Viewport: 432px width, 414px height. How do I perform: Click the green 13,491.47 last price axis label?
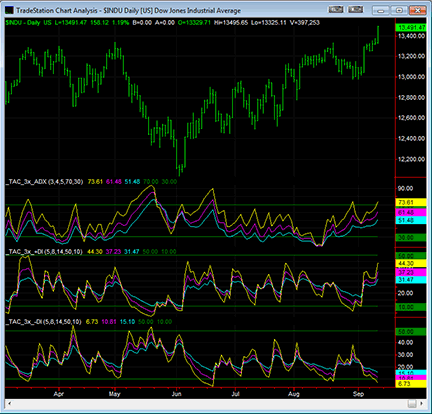click(x=411, y=28)
